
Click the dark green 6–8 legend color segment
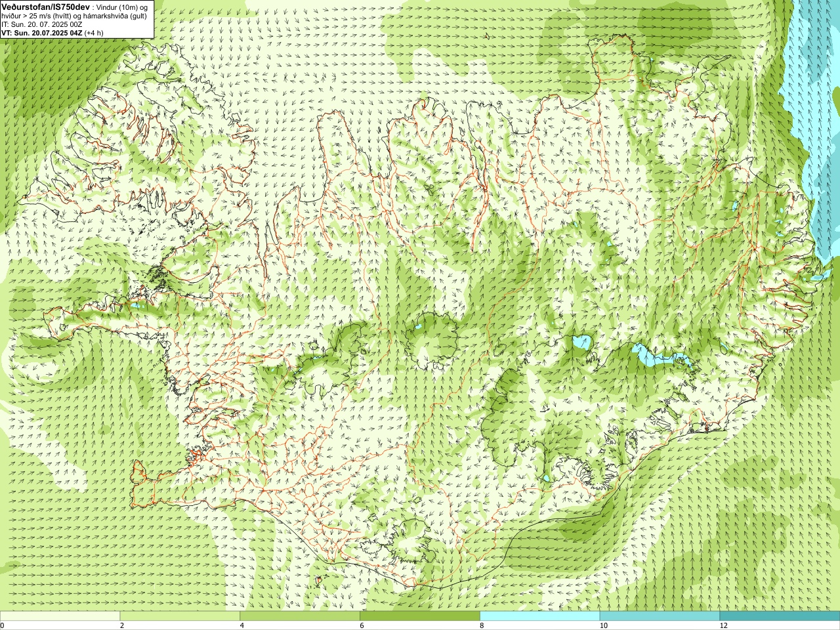point(420,616)
